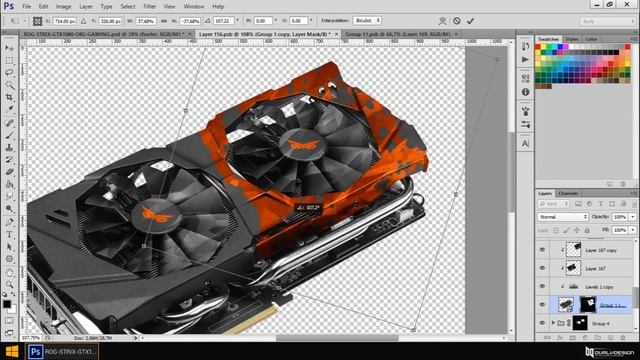The image size is (640, 360).
Task: Switch to the Channels tab
Action: 568,193
